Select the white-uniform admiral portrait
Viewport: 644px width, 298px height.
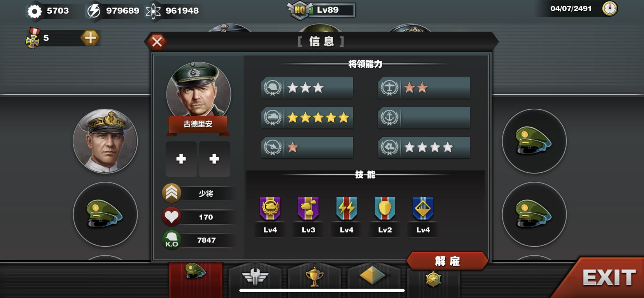click(105, 141)
